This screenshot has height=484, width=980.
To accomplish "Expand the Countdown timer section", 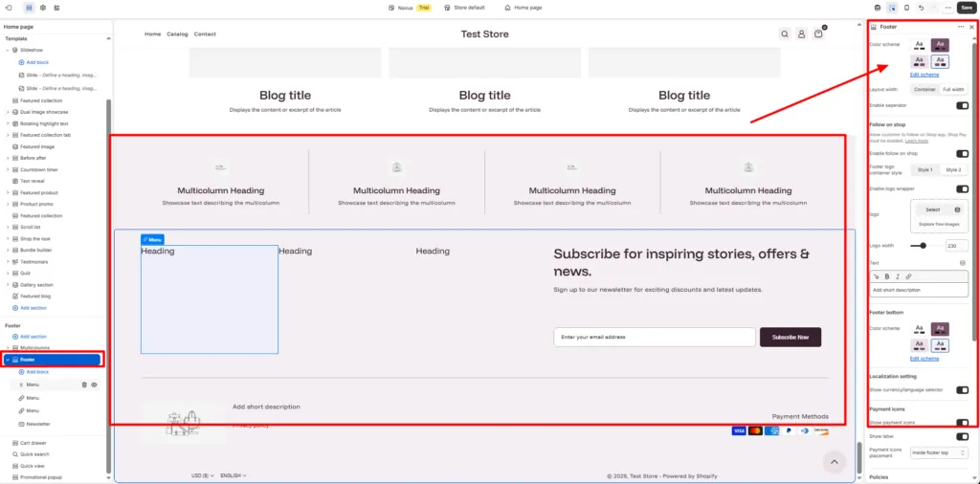I will (8, 170).
